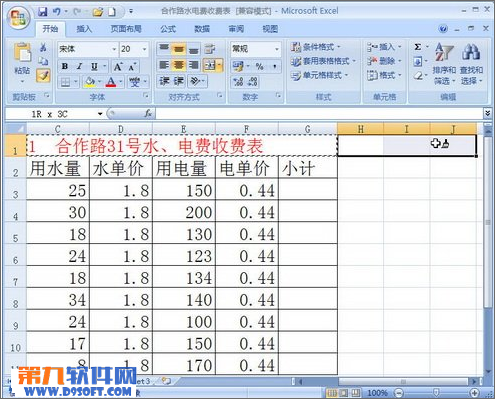
Task: Create new workbook from quick access
Action: coord(112,12)
